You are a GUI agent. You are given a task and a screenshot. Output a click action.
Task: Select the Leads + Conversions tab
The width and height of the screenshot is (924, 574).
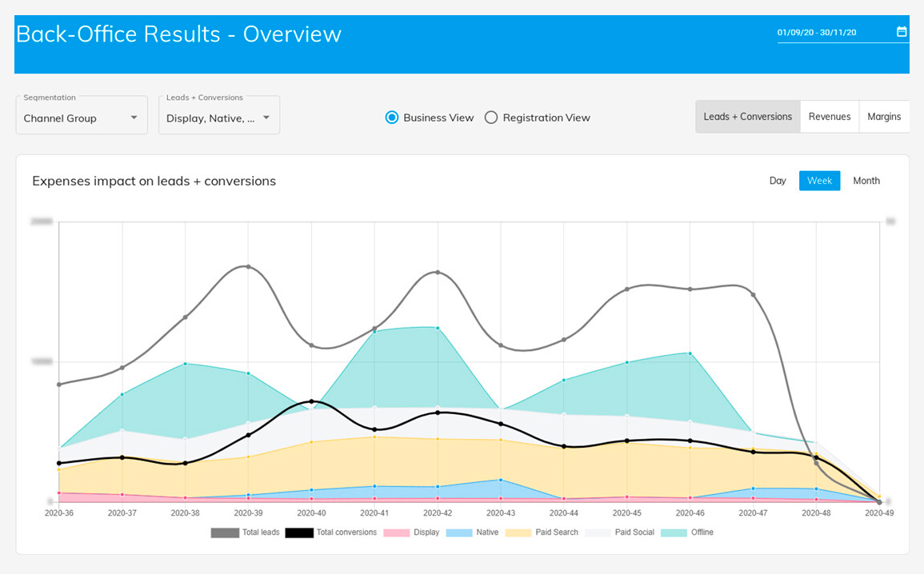[x=748, y=117]
